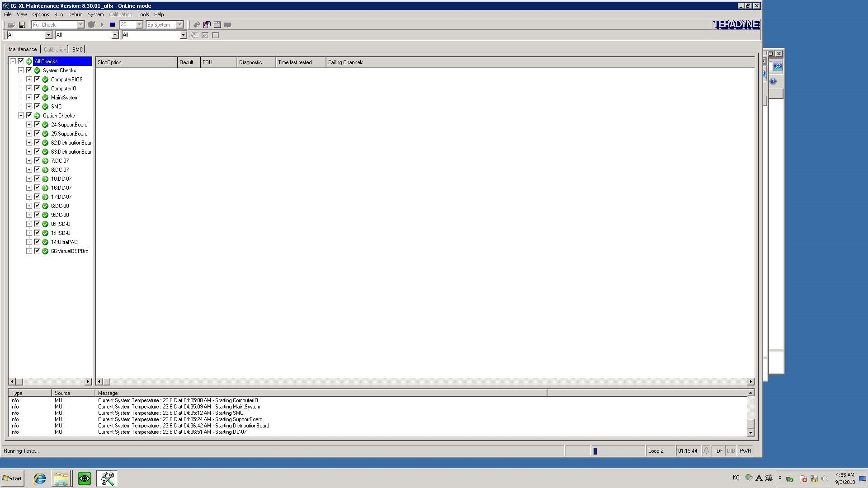Switch to the Calibration tab
The image size is (868, 488).
[54, 49]
